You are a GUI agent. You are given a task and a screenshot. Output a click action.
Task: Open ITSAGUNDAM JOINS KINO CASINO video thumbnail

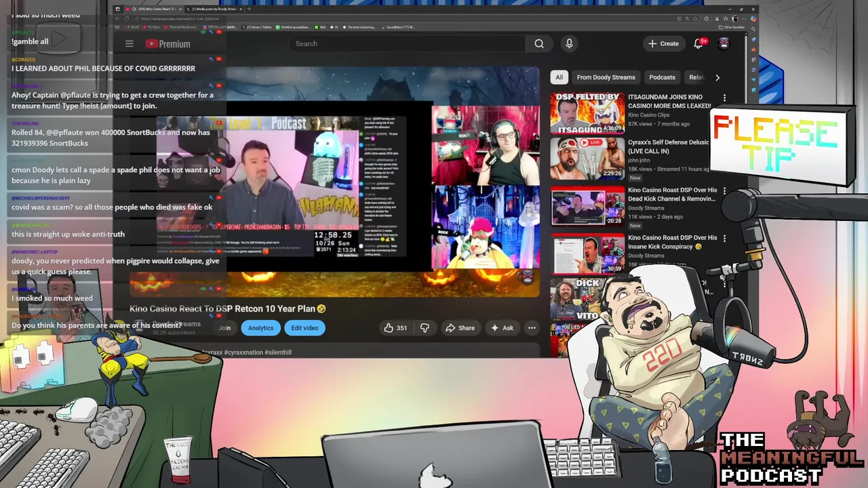click(587, 113)
